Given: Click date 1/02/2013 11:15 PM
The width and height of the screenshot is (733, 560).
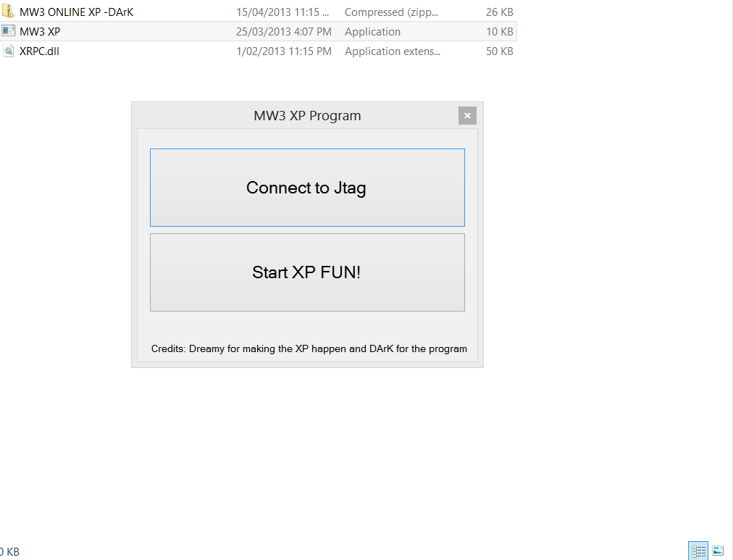Looking at the screenshot, I should coord(284,51).
